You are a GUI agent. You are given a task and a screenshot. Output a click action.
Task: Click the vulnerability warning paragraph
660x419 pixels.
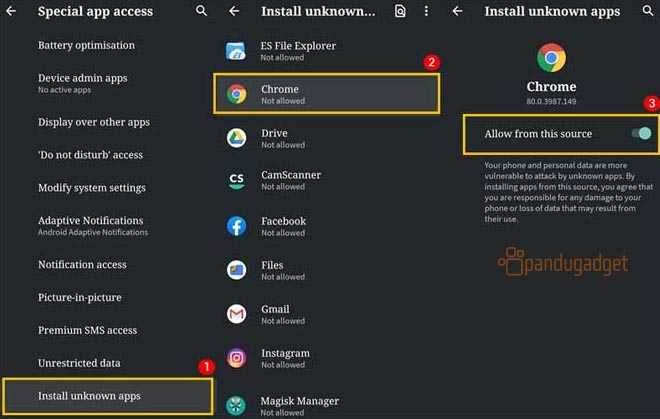[x=568, y=192]
